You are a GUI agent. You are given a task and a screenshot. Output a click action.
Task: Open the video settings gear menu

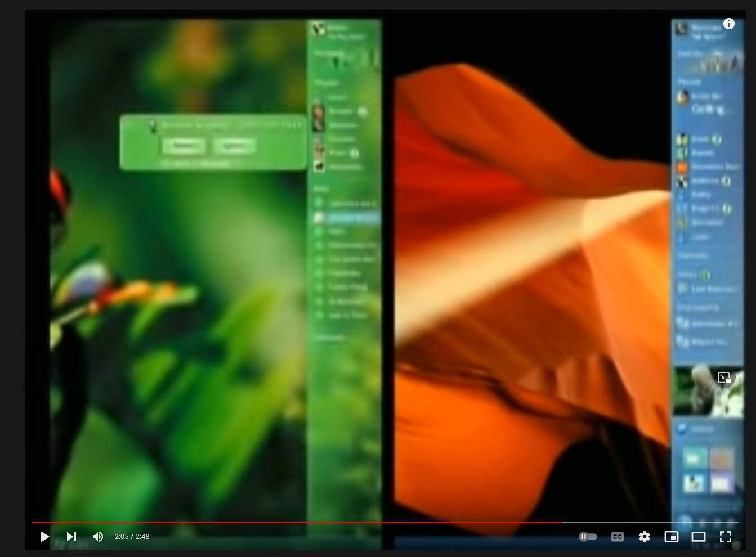pos(645,537)
